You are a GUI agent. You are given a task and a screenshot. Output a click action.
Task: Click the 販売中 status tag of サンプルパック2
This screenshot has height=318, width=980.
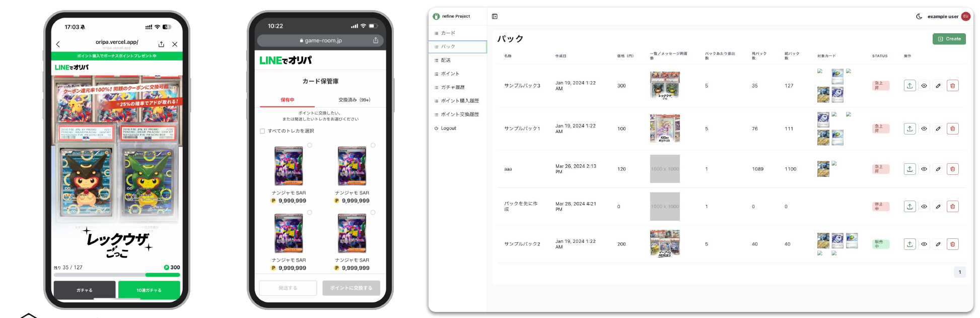[880, 244]
